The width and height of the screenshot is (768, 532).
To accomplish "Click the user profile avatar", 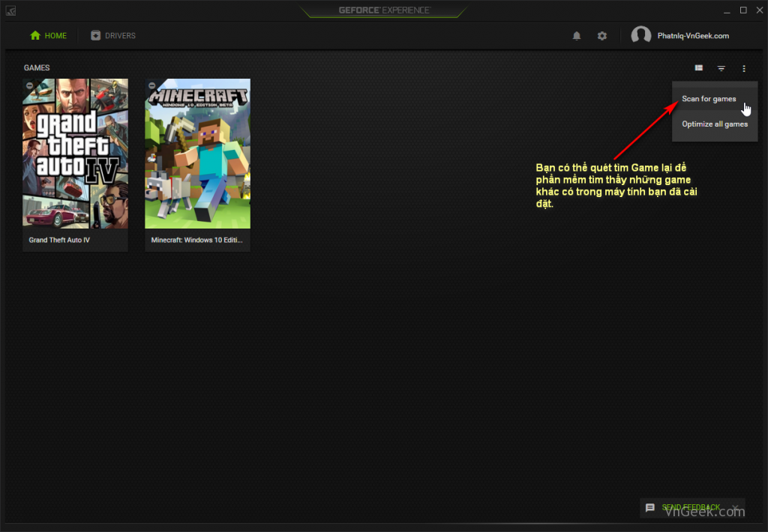I will tap(640, 35).
